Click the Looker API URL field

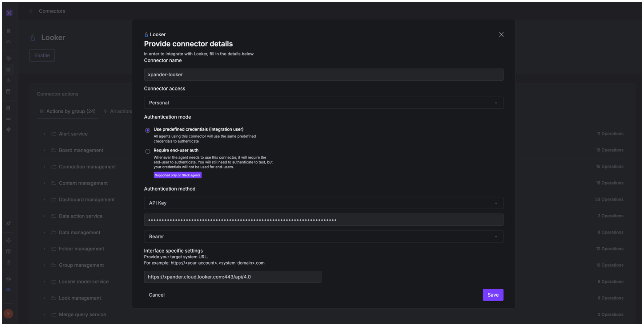[232, 277]
